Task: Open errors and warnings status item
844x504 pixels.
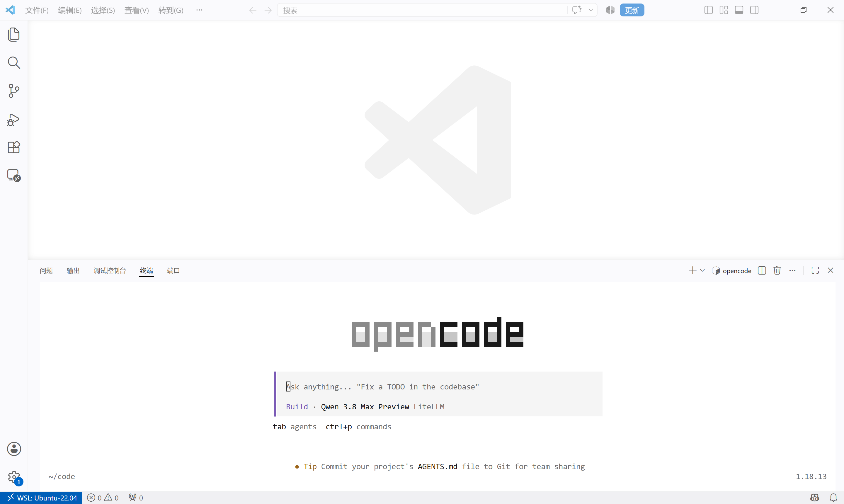Action: click(x=103, y=498)
